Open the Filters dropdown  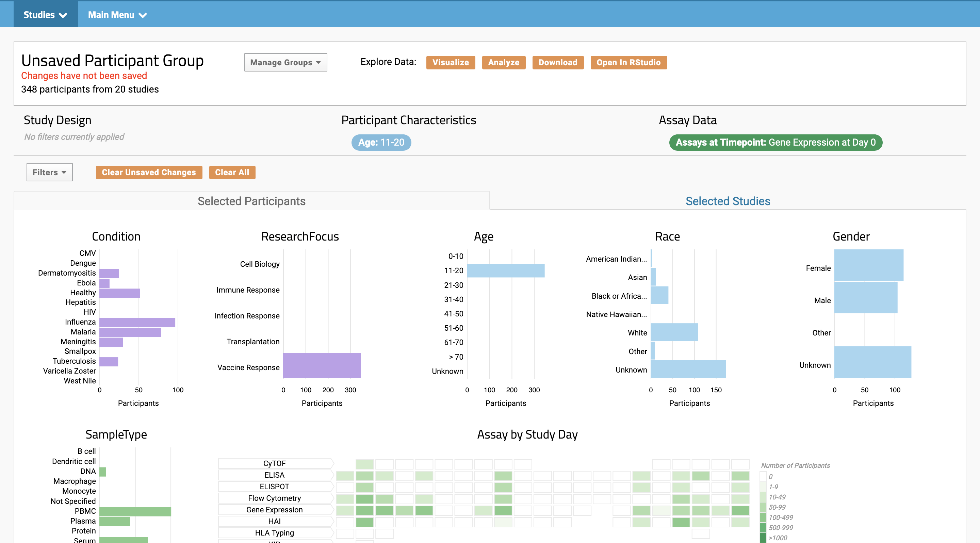point(49,172)
